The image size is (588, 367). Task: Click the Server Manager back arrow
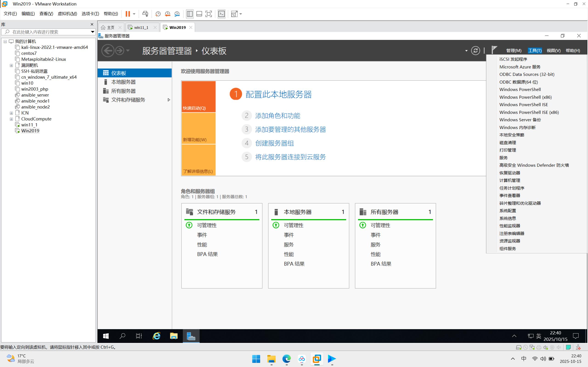coord(108,51)
